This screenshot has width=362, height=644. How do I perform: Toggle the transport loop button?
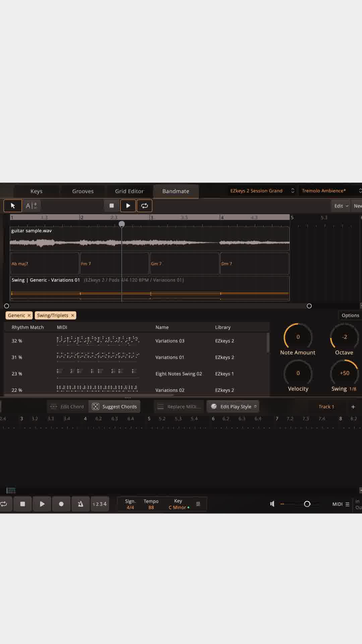4,504
